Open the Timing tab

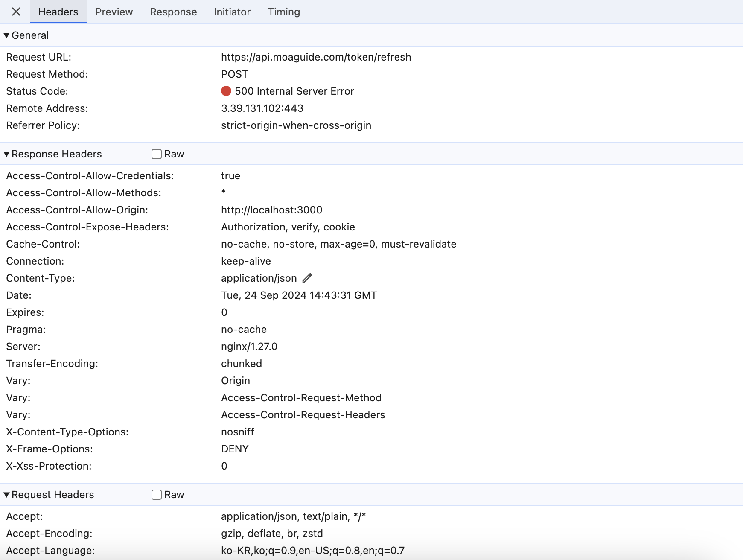(x=284, y=12)
